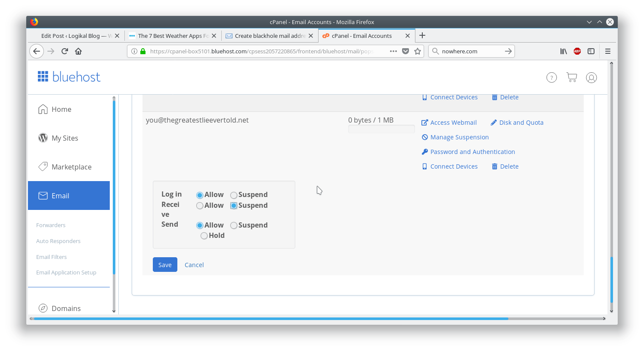Open Password and Authentication link

point(468,152)
